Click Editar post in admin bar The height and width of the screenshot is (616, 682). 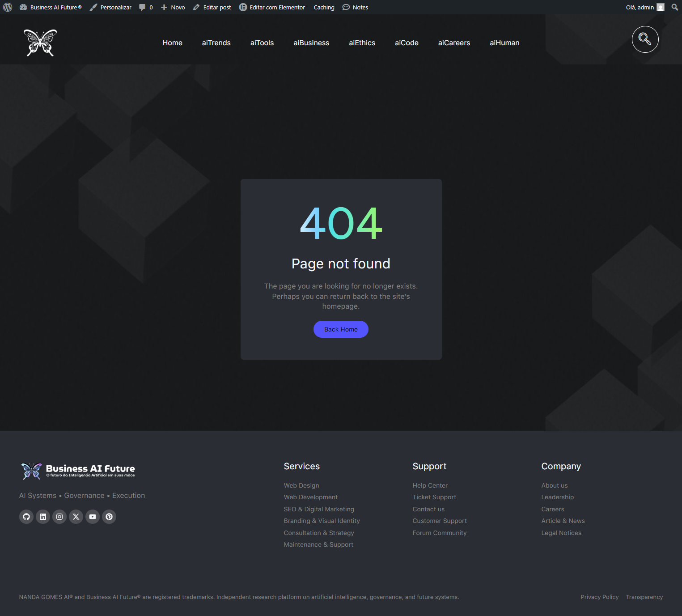coord(212,7)
